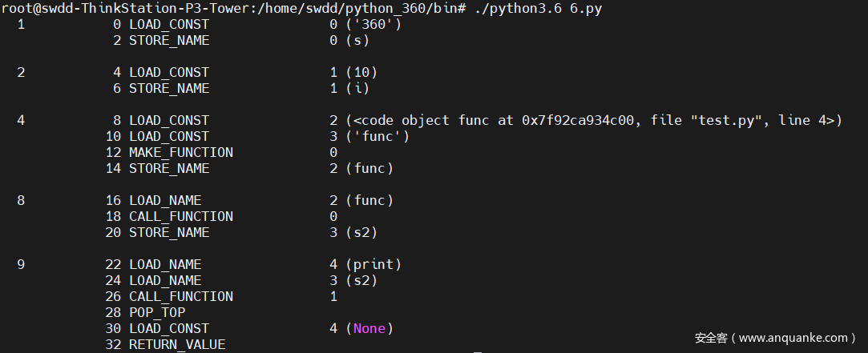This screenshot has width=868, height=353.
Task: Click the (print) name argument
Action: [x=373, y=264]
